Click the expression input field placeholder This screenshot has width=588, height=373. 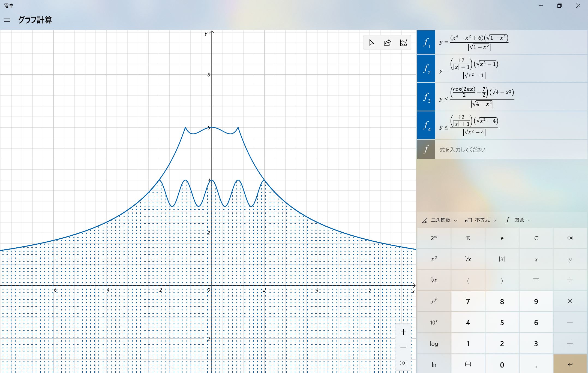pos(511,149)
